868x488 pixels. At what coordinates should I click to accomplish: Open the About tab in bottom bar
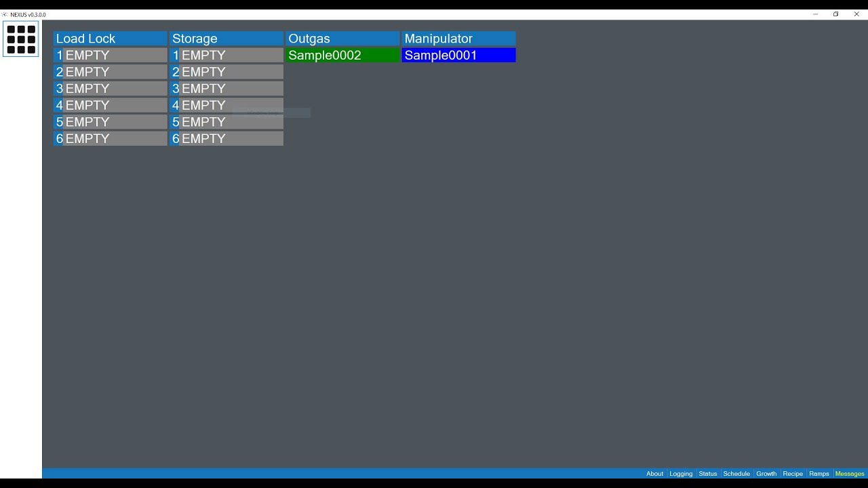[x=655, y=474]
